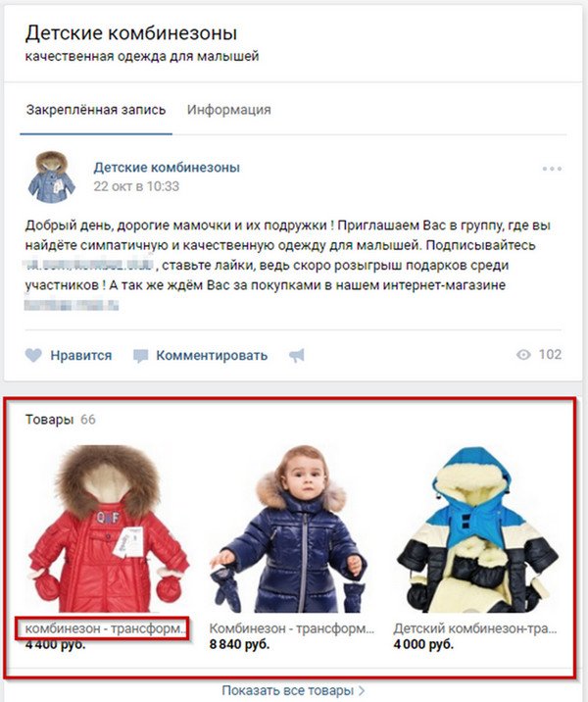This screenshot has height=702, width=588.
Task: Open the Детские комбинезоны post author link
Action: [167, 168]
